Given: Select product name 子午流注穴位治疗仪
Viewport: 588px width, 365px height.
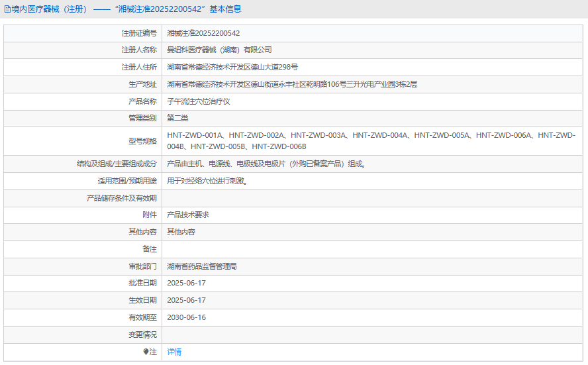Looking at the screenshot, I should (x=199, y=101).
